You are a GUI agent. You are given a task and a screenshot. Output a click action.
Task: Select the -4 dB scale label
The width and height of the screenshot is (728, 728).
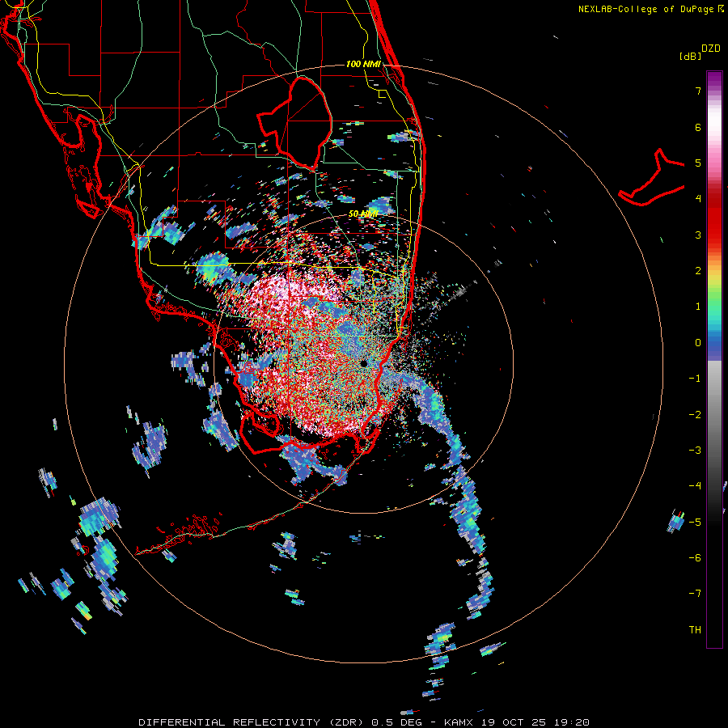pyautogui.click(x=695, y=486)
